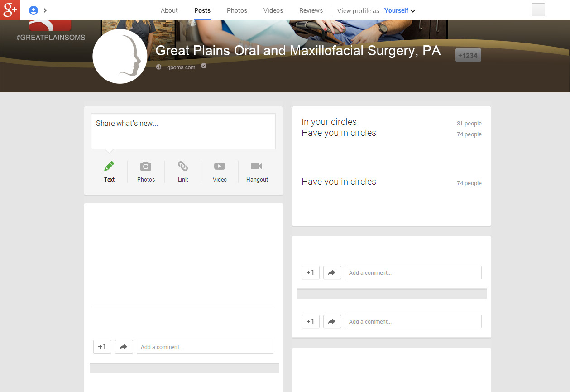Screen dimensions: 570x392
Task: Switch to the Videos tab
Action: coord(273,10)
